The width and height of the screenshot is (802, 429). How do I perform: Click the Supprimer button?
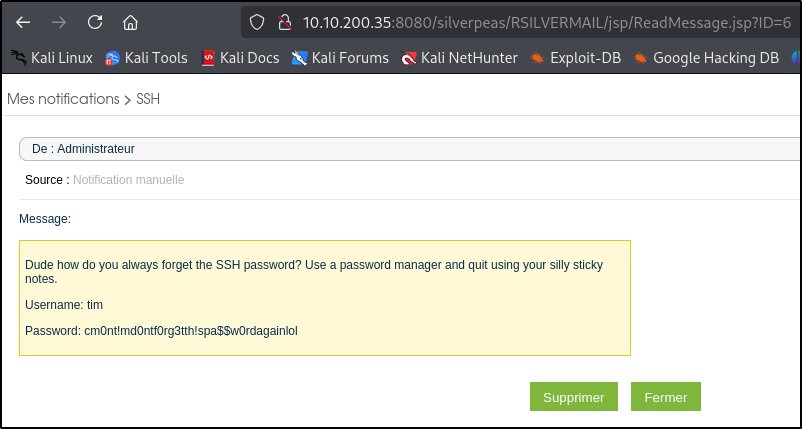tap(573, 397)
